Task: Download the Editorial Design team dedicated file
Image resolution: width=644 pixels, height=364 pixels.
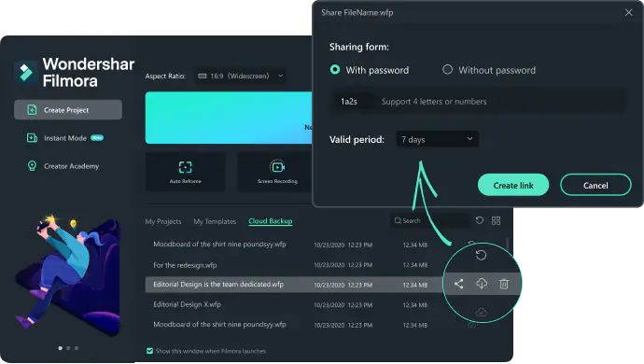Action: (x=482, y=283)
